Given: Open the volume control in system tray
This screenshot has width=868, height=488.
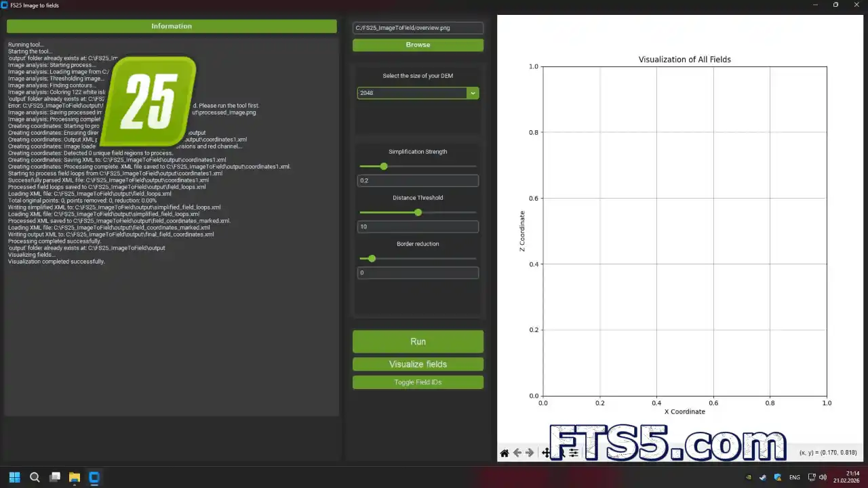Looking at the screenshot, I should click(823, 477).
